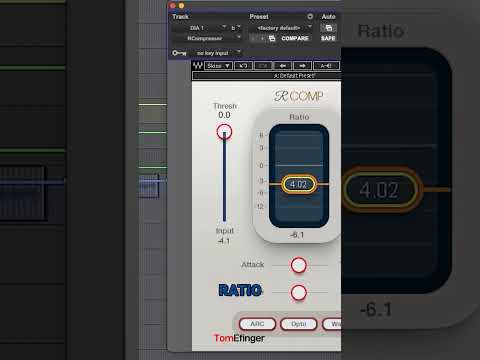The height and width of the screenshot is (360, 480).
Task: Click the Waves logo icon
Action: 198,66
